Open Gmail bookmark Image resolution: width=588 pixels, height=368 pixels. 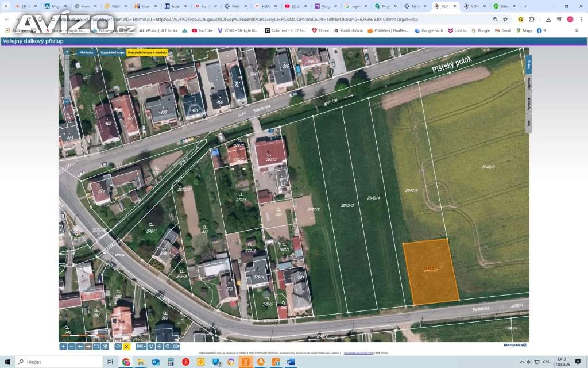pos(503,30)
